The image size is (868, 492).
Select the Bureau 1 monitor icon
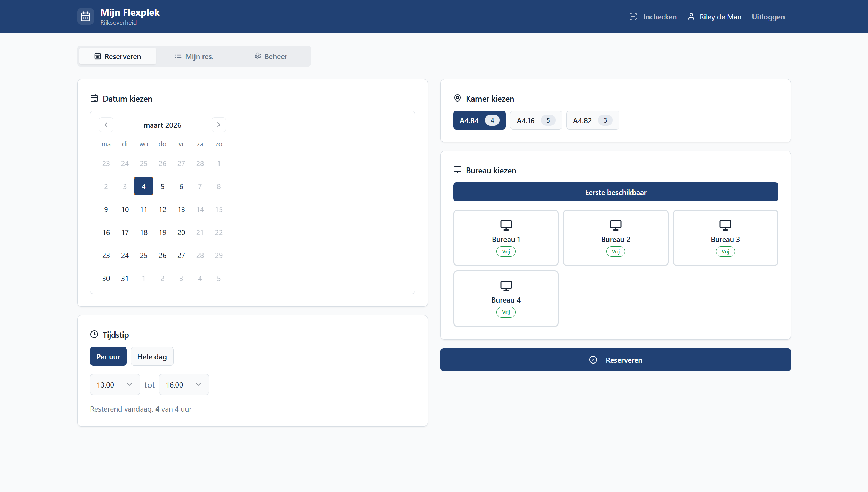pos(506,225)
